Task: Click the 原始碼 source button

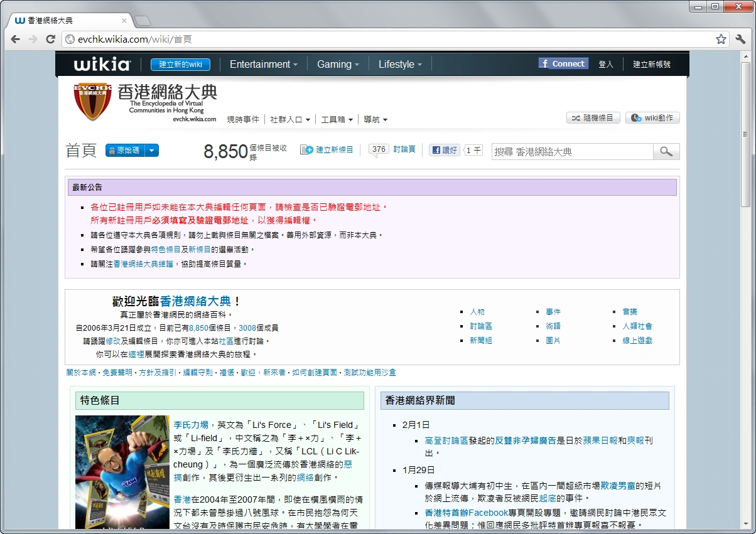Action: [125, 151]
